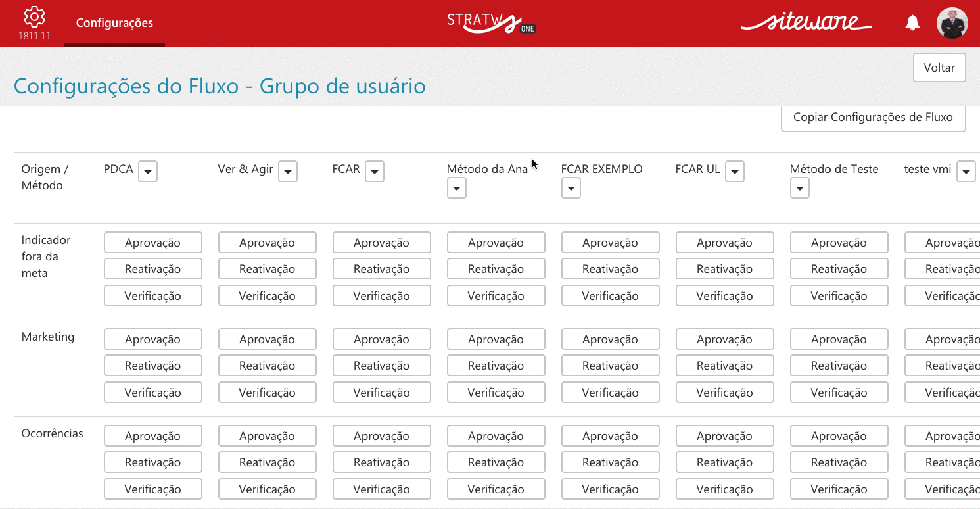
Task: Click Aprovação for Indicador fora da meta under PDCA
Action: [x=153, y=243]
